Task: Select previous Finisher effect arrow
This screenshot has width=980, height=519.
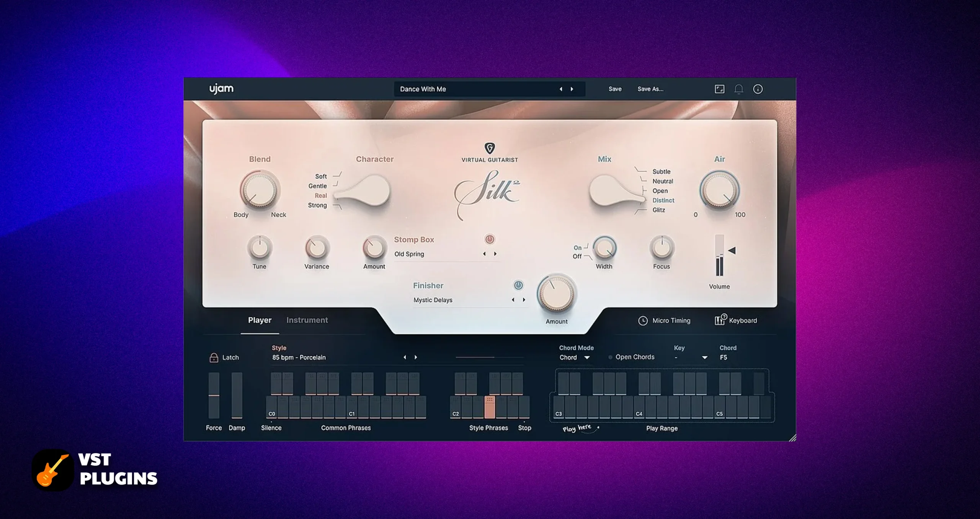Action: click(x=513, y=300)
